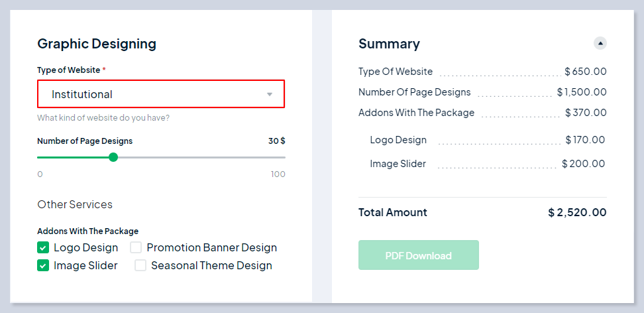Viewport: 644px width, 313px height.
Task: Click the Seasonal Theme Design label
Action: point(211,266)
